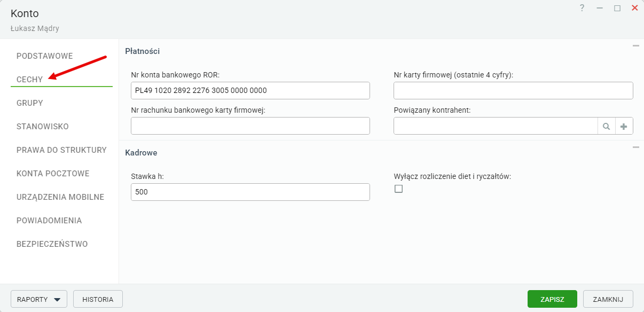Open PRAWA DO STRUKTURY tab
This screenshot has height=312, width=644.
point(61,150)
